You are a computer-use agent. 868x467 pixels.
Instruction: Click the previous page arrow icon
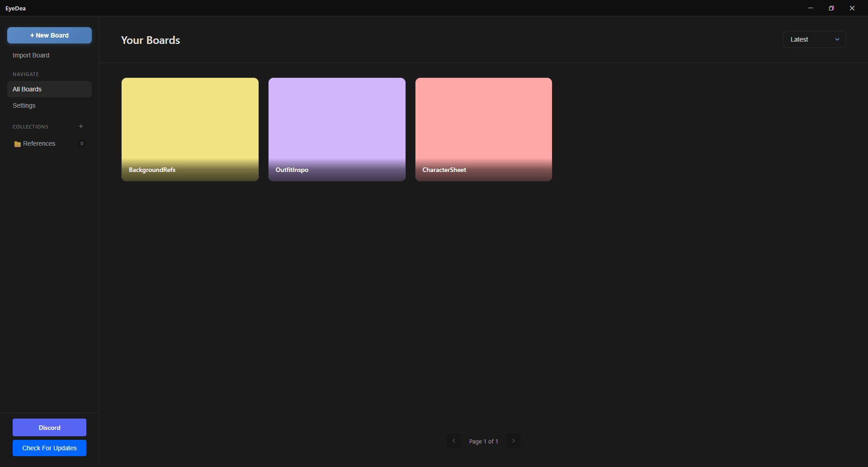click(x=454, y=440)
